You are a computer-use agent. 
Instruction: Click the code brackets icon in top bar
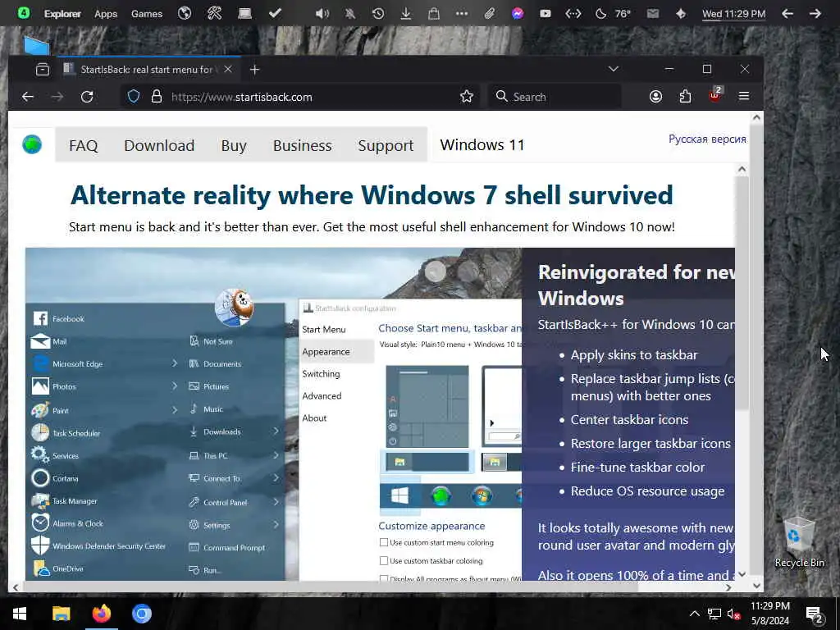[x=573, y=13]
